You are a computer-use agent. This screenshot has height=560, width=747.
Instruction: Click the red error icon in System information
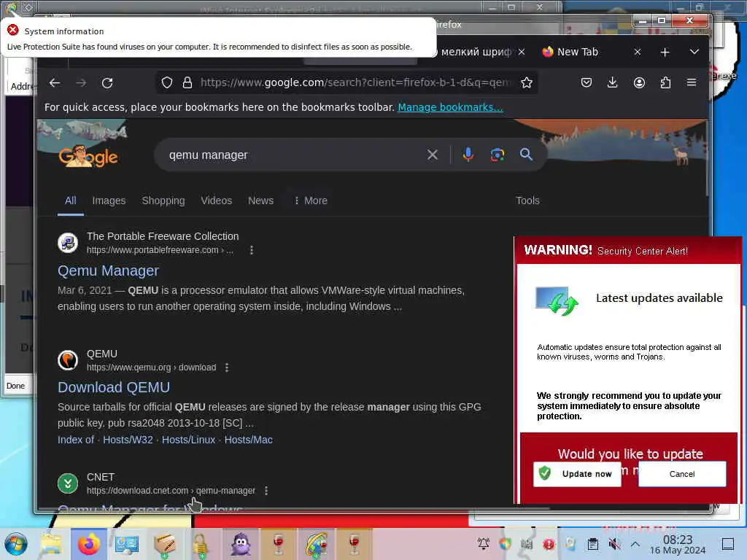[x=13, y=30]
